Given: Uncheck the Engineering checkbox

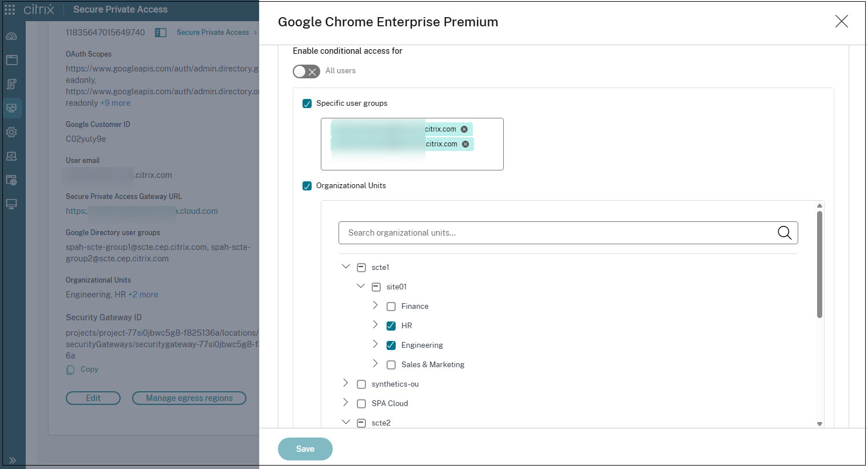Looking at the screenshot, I should [x=391, y=345].
